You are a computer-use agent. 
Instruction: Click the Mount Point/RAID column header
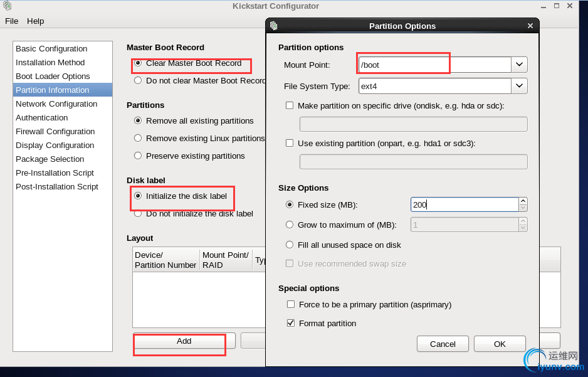[226, 260]
